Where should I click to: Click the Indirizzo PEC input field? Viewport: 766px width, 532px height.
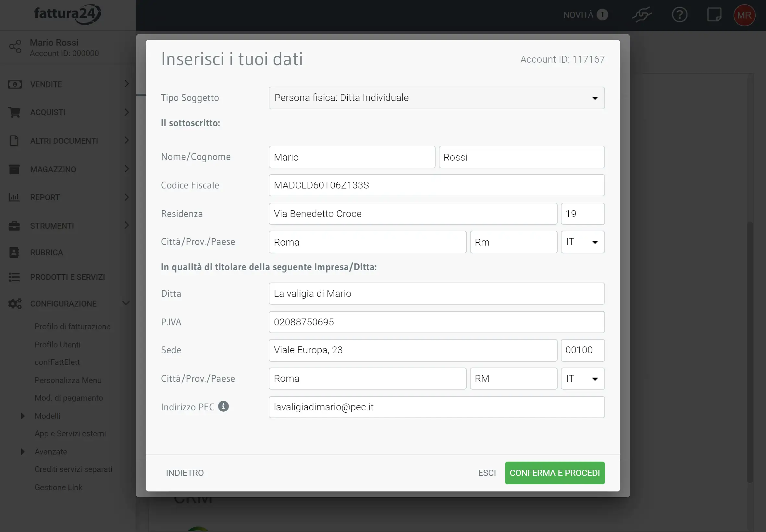[x=437, y=407]
